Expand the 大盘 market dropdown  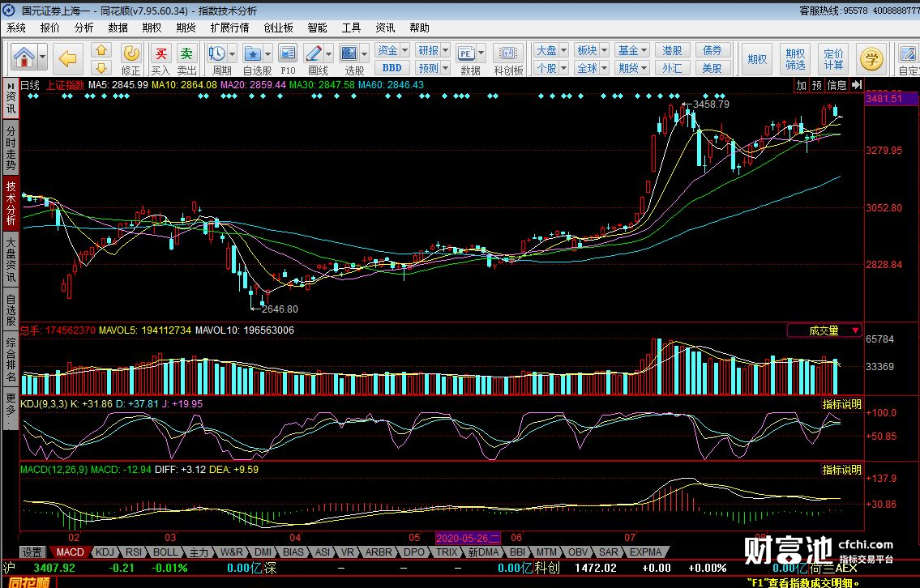[x=563, y=50]
